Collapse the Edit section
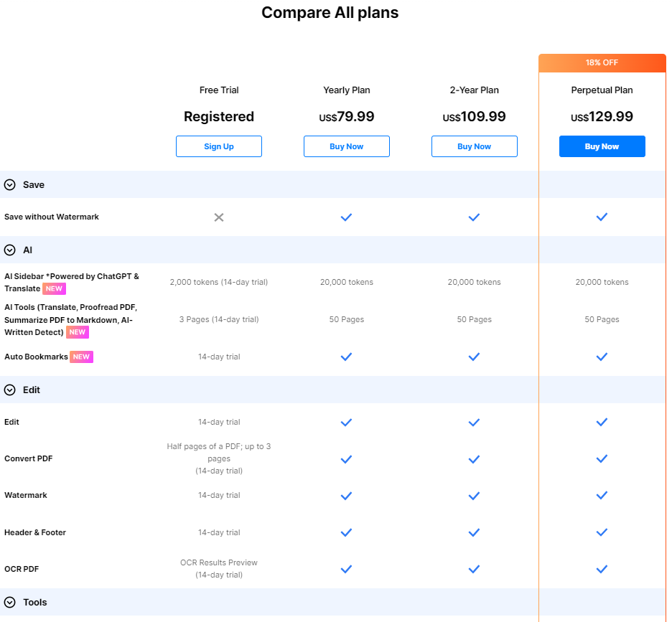This screenshot has height=622, width=672. (x=10, y=390)
